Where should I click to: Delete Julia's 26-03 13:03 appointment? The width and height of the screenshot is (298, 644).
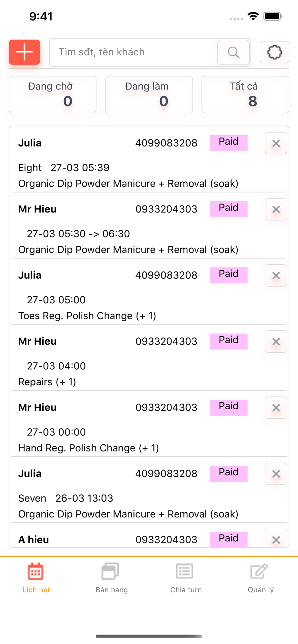(276, 474)
